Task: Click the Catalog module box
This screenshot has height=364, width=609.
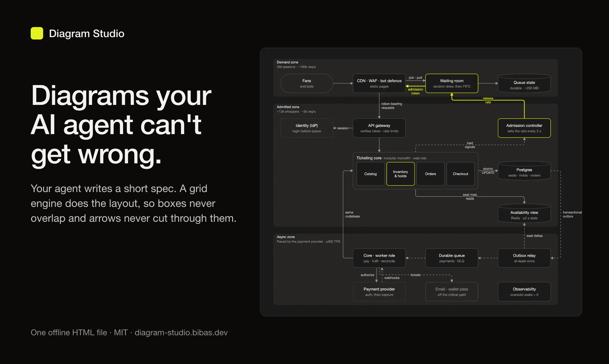Action: 370,174
